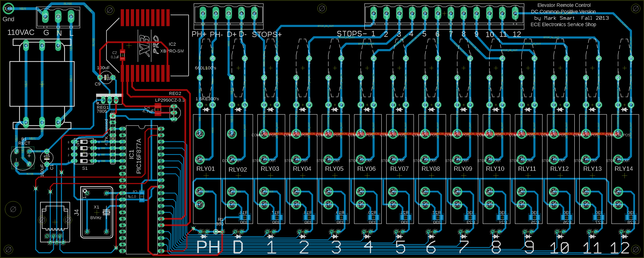The image size is (644, 258).
Task: Click the Elevator Remote Control title text
Action: click(x=564, y=5)
